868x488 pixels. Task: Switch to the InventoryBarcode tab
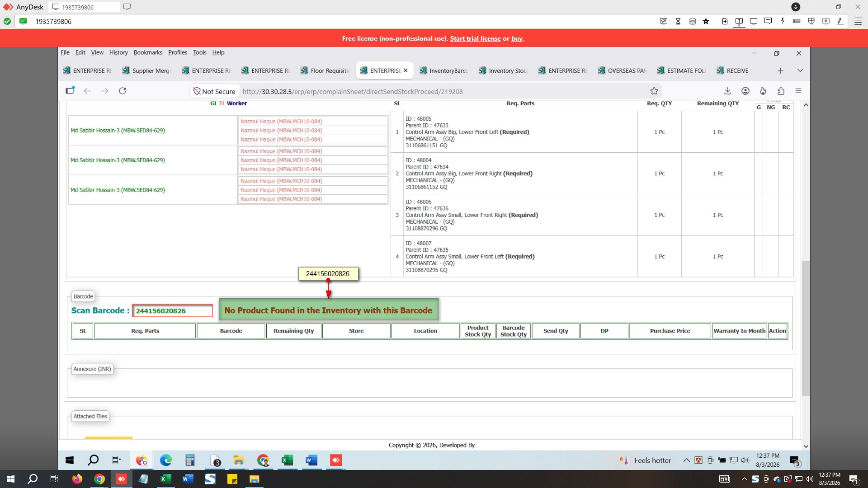[x=444, y=70]
